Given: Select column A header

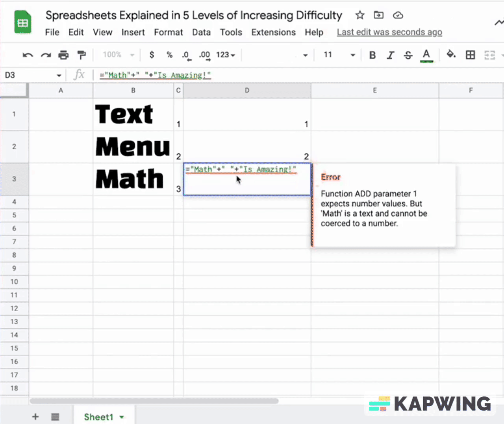Looking at the screenshot, I should (x=61, y=91).
